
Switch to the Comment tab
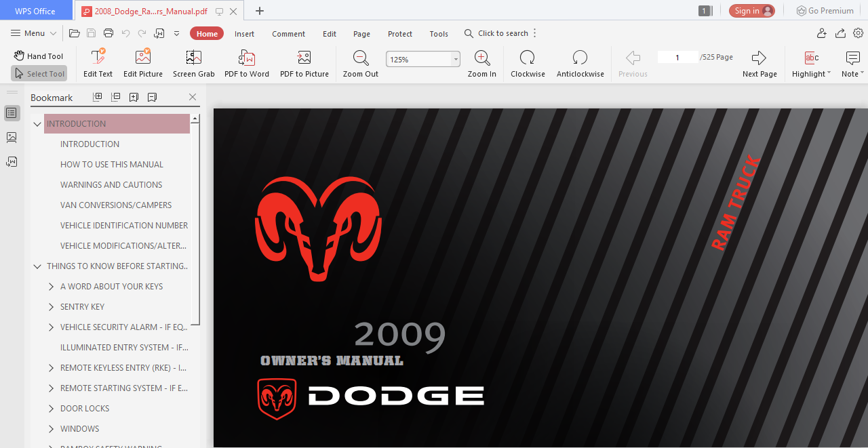[289, 34]
